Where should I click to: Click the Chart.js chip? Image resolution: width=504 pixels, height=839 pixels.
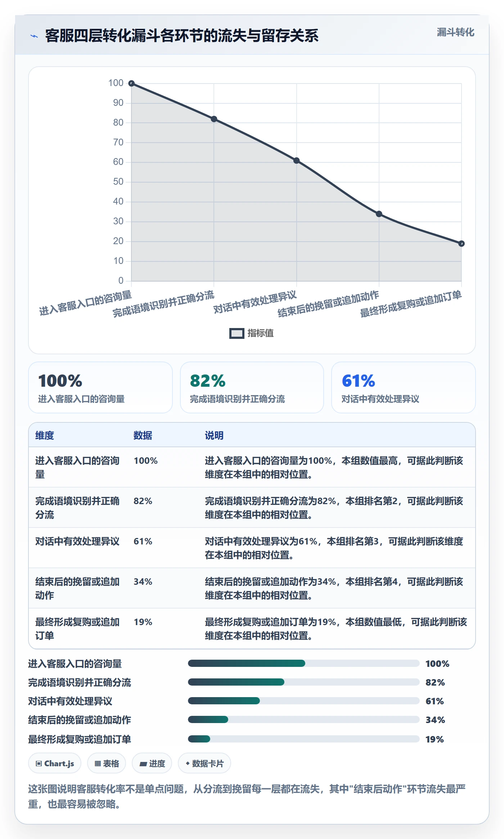(x=55, y=763)
